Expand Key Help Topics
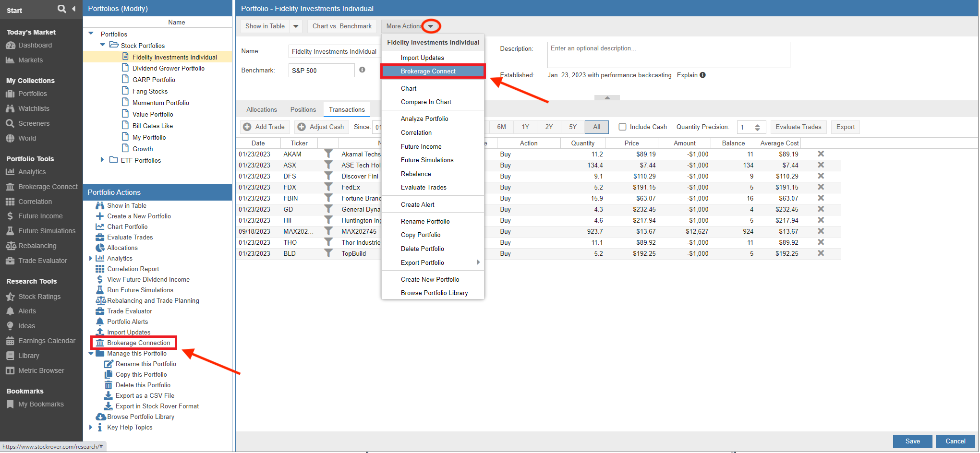The width and height of the screenshot is (980, 453). pyautogui.click(x=90, y=427)
